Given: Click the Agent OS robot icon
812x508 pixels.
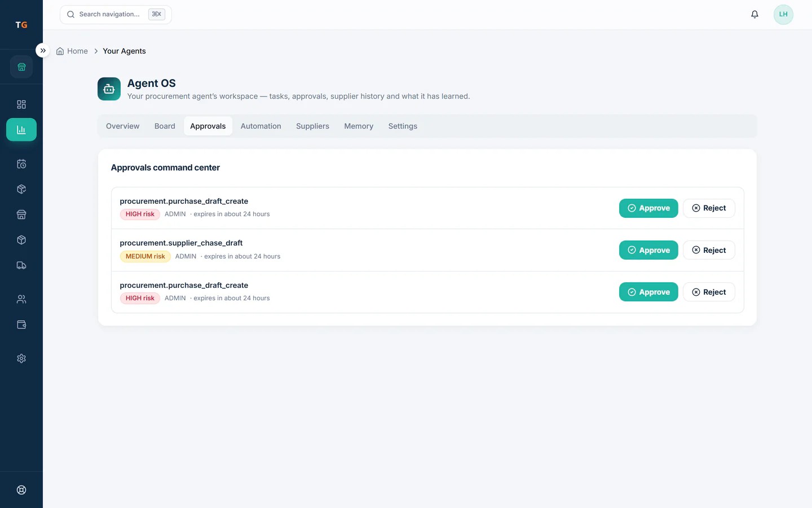Looking at the screenshot, I should point(109,89).
